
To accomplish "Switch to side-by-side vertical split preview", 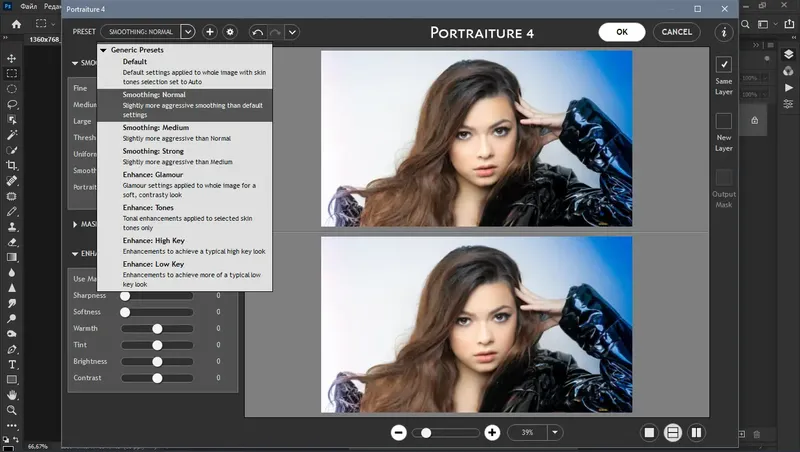I will (x=697, y=432).
